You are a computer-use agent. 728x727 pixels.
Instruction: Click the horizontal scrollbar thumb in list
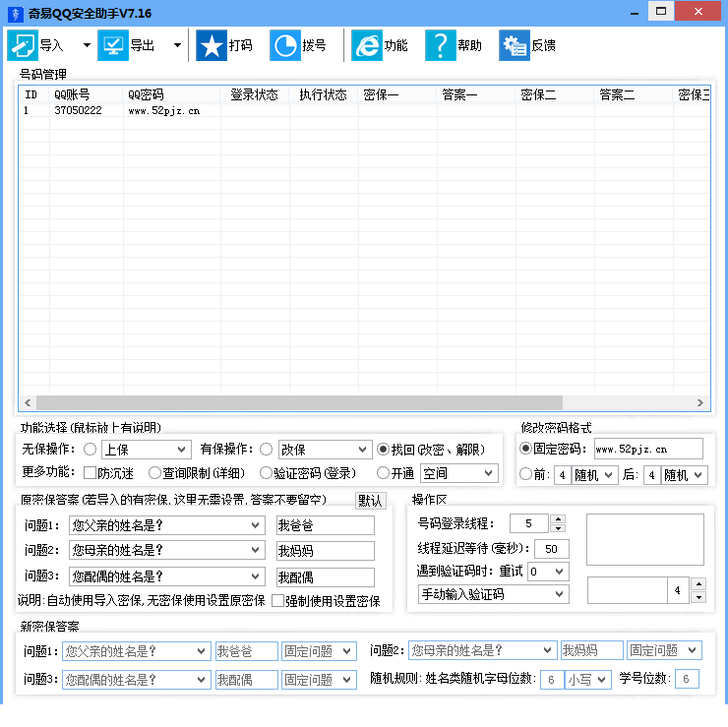click(x=299, y=402)
